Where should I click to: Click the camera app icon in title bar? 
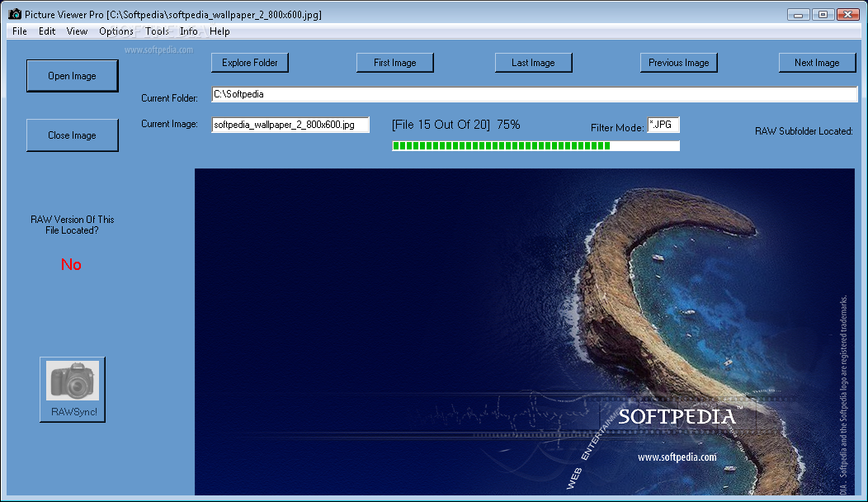pyautogui.click(x=15, y=14)
